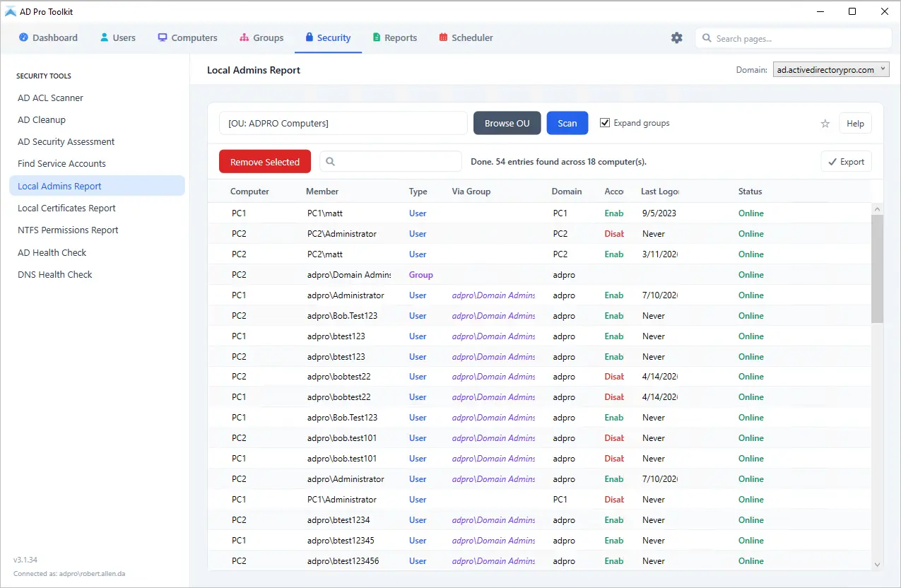Screen dimensions: 901x588
Task: Toggle the Expand groups checkbox
Action: click(x=605, y=123)
